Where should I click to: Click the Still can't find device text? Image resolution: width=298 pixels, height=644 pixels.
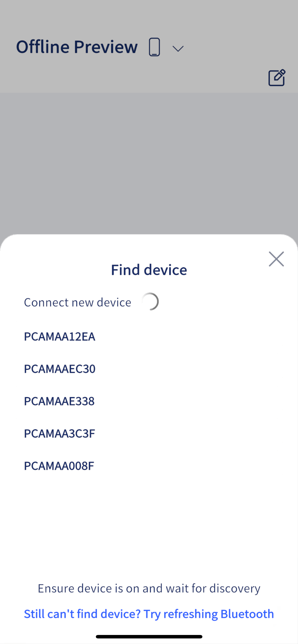coord(82,614)
